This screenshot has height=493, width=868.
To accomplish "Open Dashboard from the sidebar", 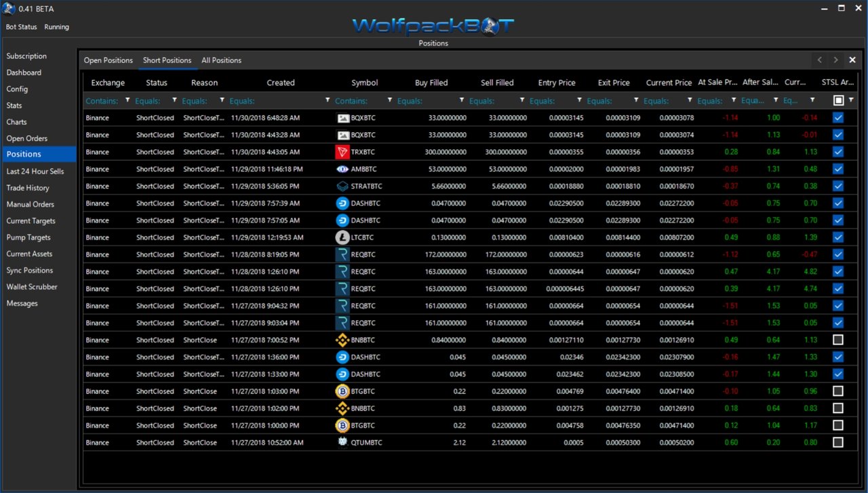I will tap(24, 73).
